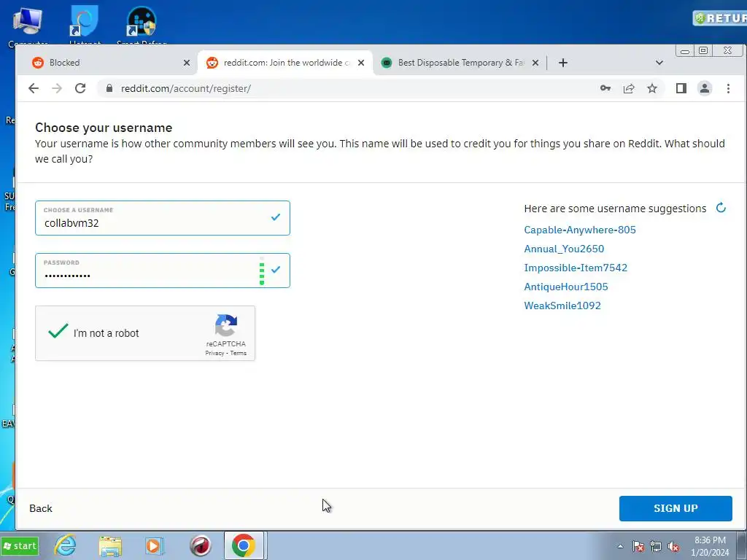Open the tab search chevron
Viewport: 747px width, 560px height.
[659, 63]
